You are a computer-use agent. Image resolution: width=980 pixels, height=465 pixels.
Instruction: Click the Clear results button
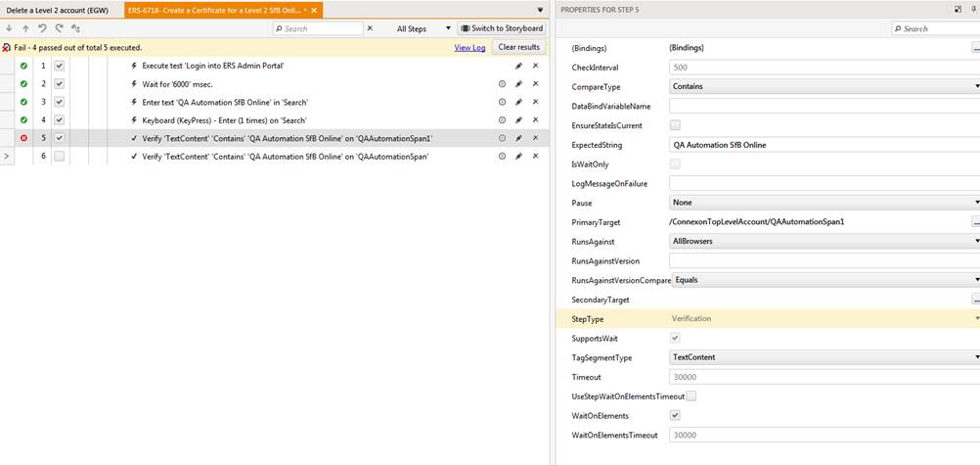tap(518, 47)
